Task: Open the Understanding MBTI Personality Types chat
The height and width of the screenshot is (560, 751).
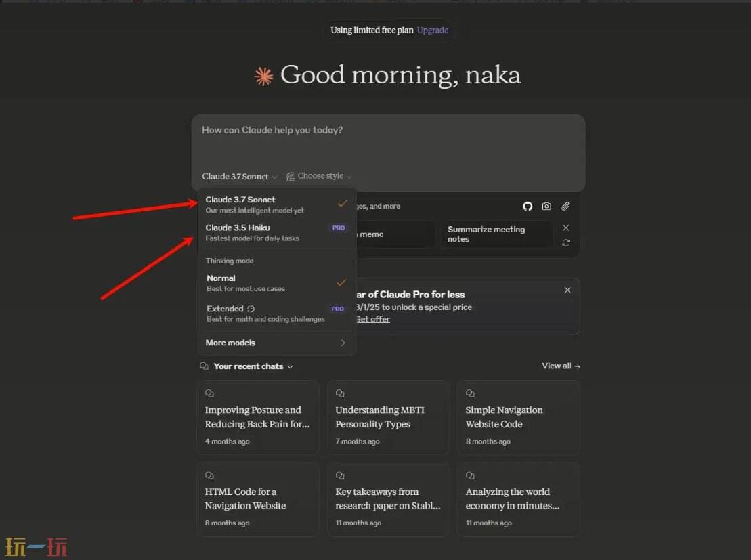Action: point(387,417)
